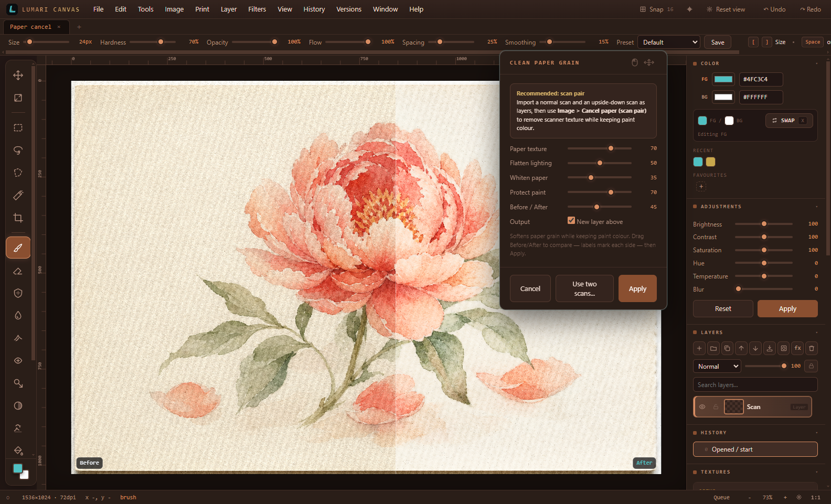Select the half-circle dodge/burn tool
Image resolution: width=831 pixels, height=504 pixels.
click(18, 406)
